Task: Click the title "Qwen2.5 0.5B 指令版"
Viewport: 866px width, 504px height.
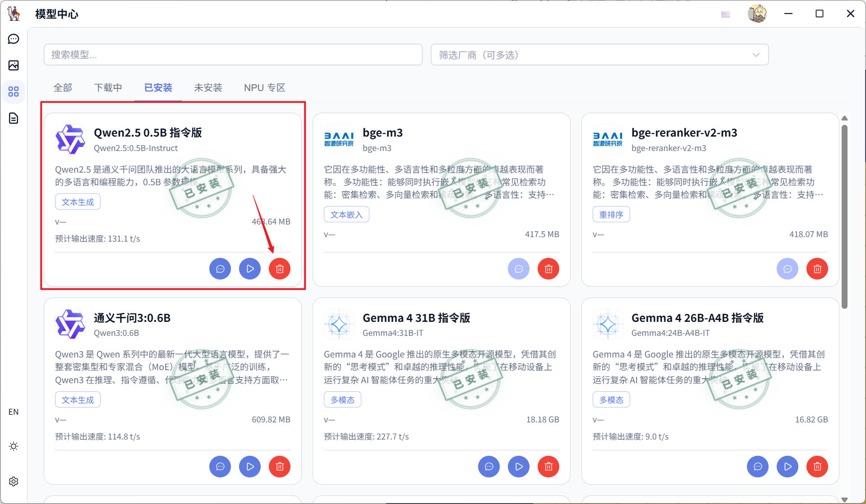Action: pos(148,133)
